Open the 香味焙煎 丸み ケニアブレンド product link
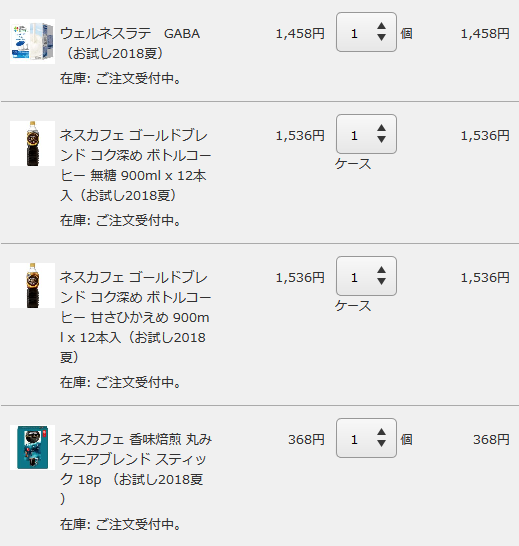The height and width of the screenshot is (546, 519). [136, 469]
